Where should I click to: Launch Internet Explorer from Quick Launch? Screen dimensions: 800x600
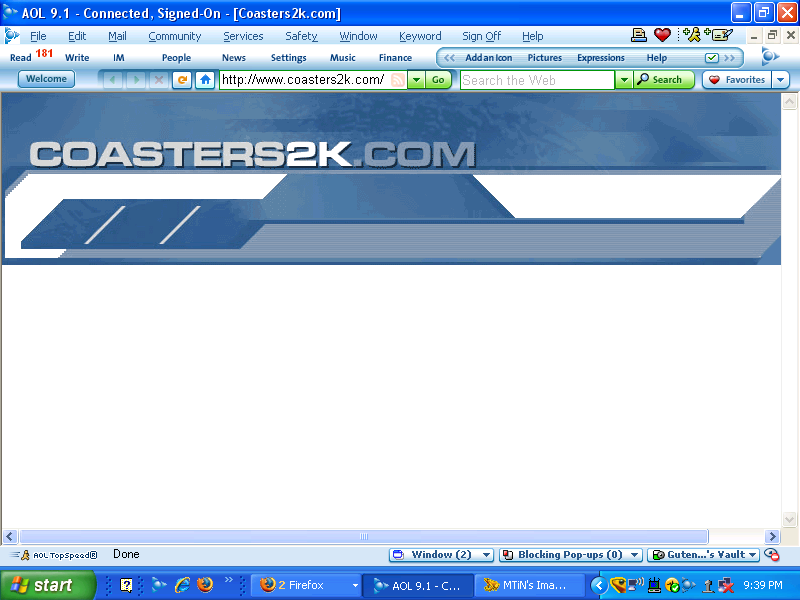[x=182, y=585]
